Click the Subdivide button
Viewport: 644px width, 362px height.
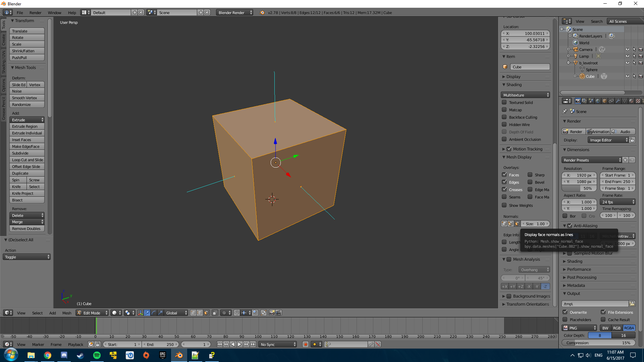[x=27, y=153]
